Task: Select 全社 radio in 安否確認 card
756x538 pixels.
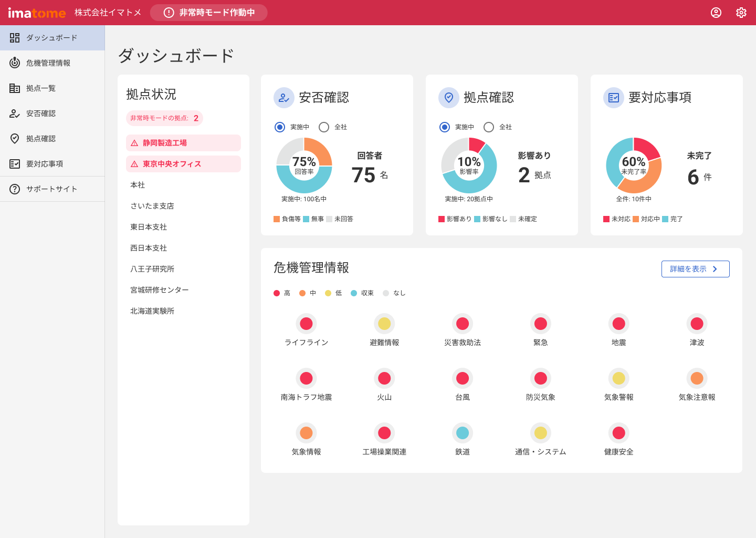Action: tap(324, 127)
